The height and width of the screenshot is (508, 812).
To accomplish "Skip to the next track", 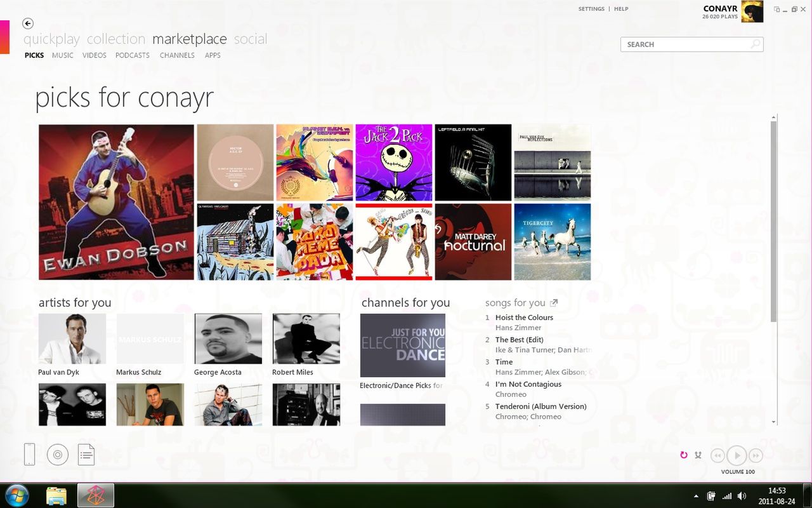I will 756,455.
